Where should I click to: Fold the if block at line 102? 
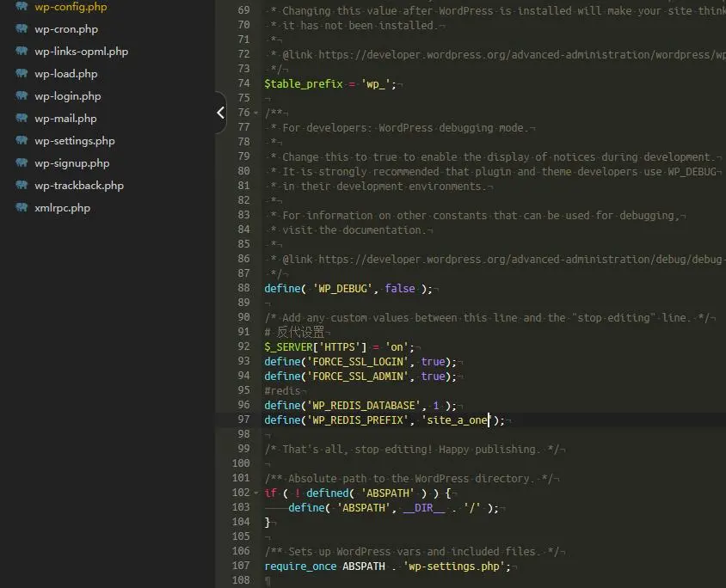[255, 493]
